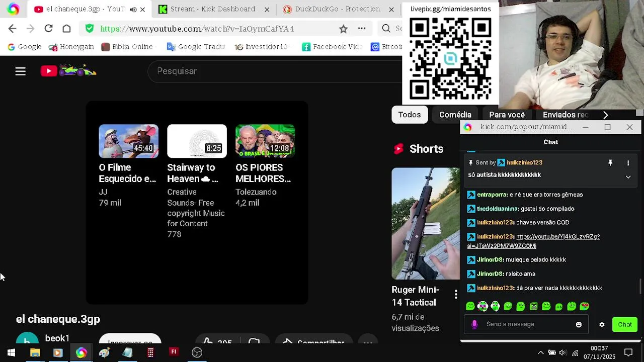The image size is (644, 362).
Task: Open chat settings gear in Kick chat
Action: point(602,325)
